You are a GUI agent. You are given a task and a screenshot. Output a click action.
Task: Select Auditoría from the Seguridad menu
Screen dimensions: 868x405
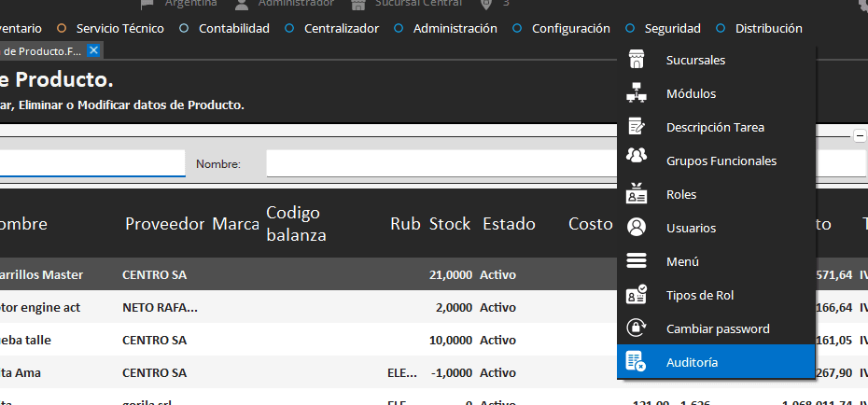pos(692,362)
